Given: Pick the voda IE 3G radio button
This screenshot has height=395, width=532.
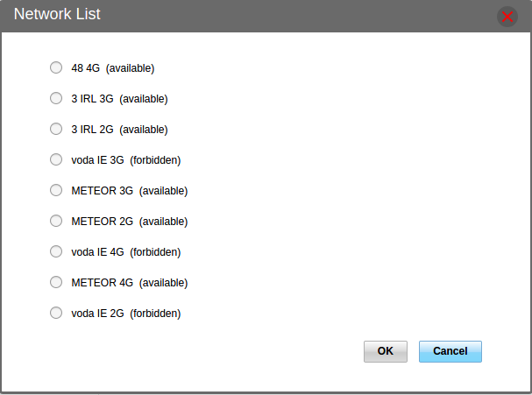Looking at the screenshot, I should click(x=56, y=159).
